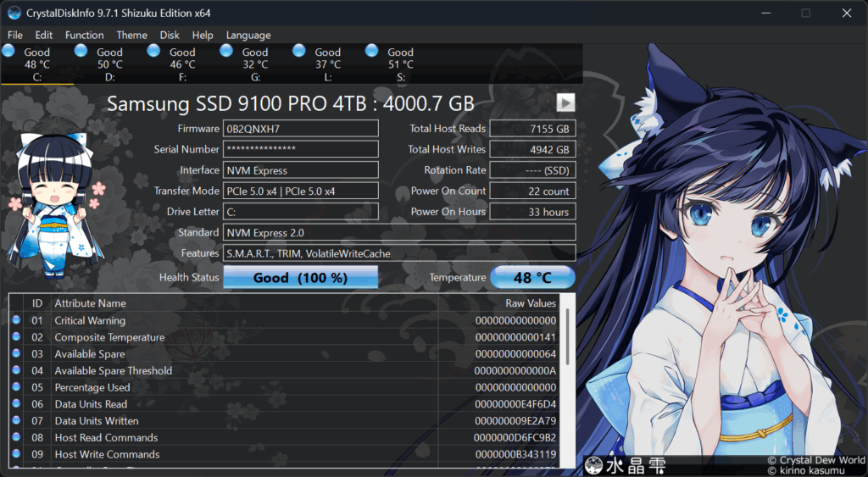868x477 pixels.
Task: Select the Percentage Used attribute row
Action: 285,387
